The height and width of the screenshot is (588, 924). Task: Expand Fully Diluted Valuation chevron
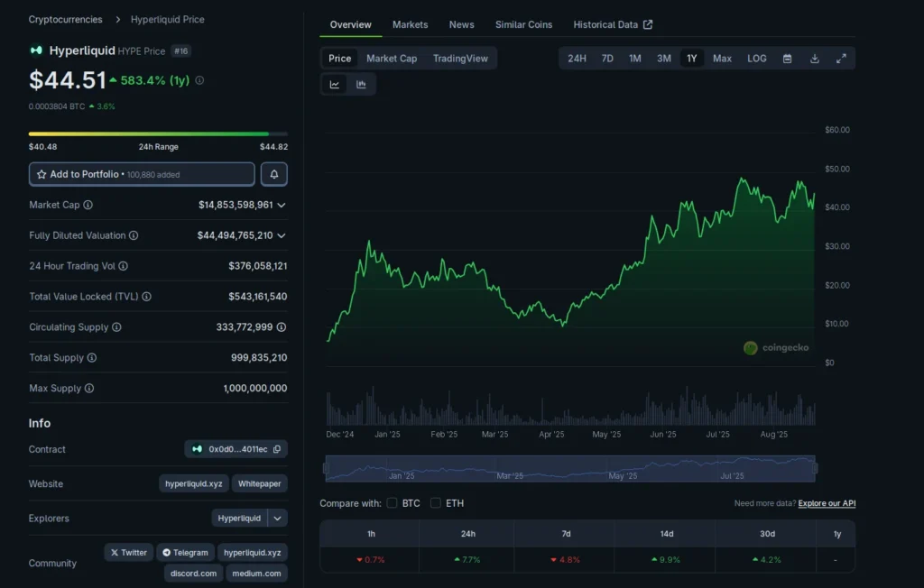click(282, 235)
